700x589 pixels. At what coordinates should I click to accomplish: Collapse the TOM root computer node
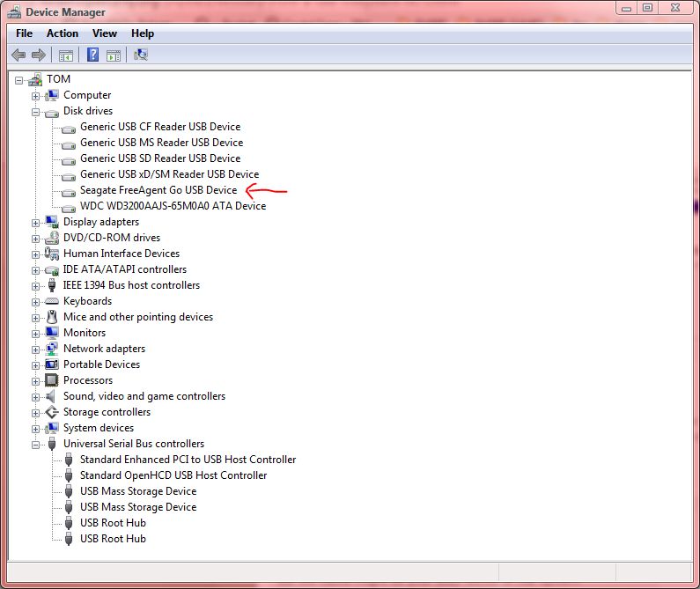(19, 80)
